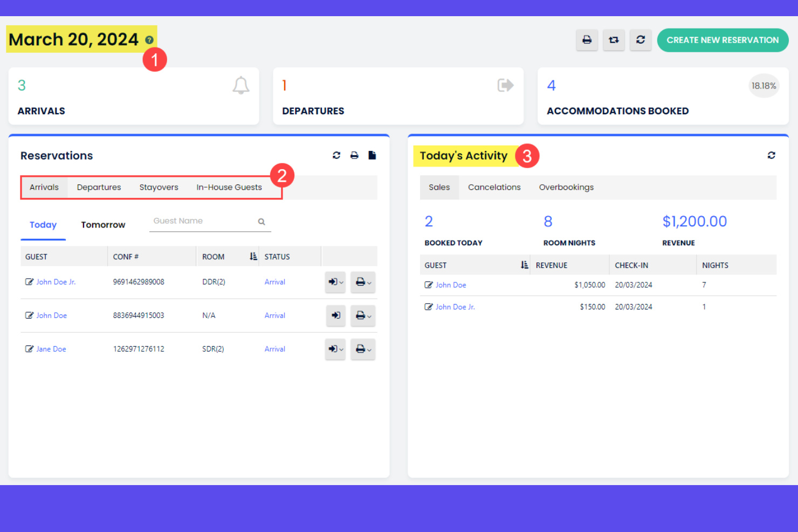Image resolution: width=798 pixels, height=532 pixels.
Task: Click the bell icon on the Arrivals card
Action: pos(240,85)
